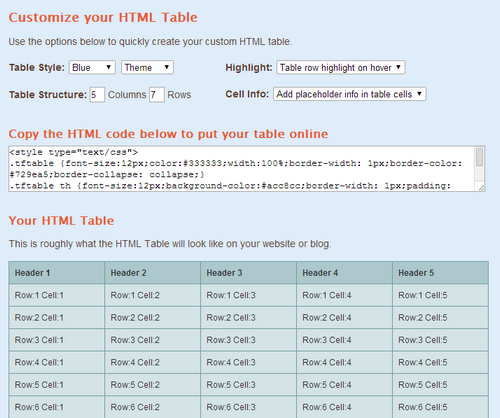Image resolution: width=500 pixels, height=418 pixels.
Task: Select cell Row:5 Cell:1
Action: point(57,385)
